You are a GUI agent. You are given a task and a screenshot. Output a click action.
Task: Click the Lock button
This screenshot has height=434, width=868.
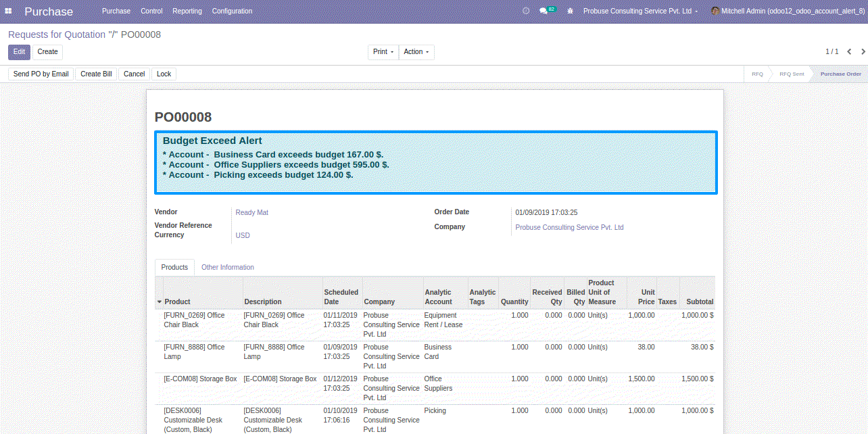point(164,74)
